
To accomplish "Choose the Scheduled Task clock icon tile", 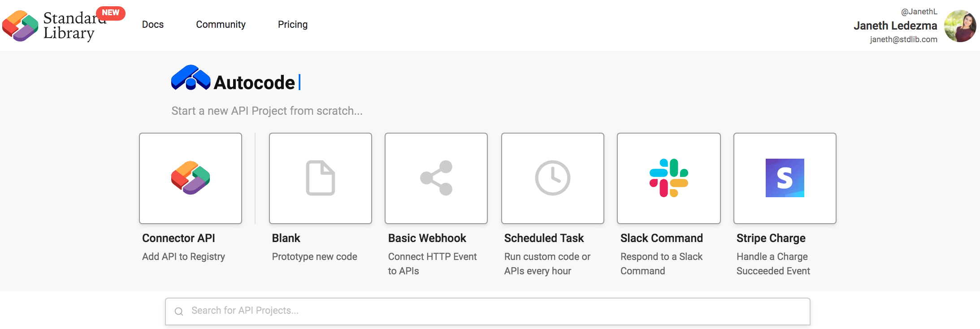I will pos(553,178).
